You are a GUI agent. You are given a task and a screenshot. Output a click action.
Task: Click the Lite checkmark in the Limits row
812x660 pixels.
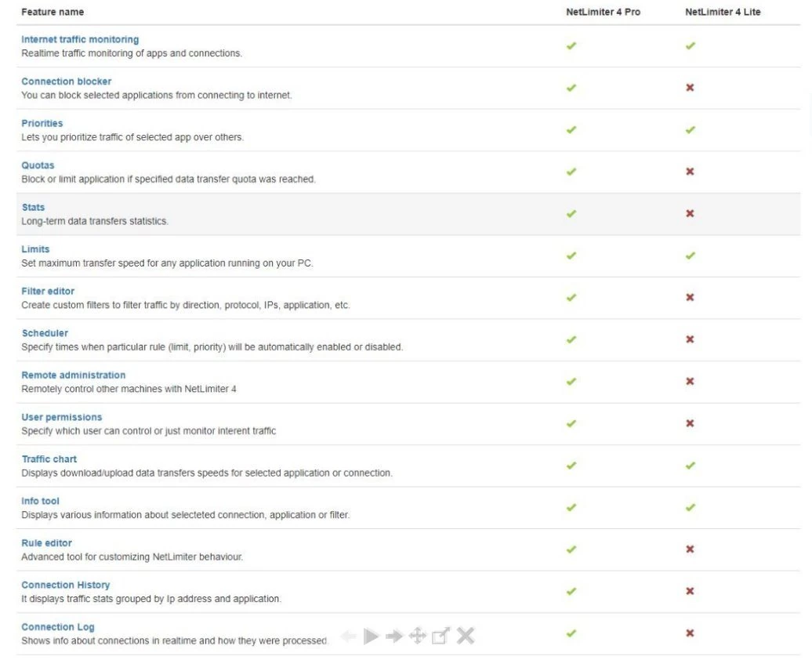click(691, 256)
